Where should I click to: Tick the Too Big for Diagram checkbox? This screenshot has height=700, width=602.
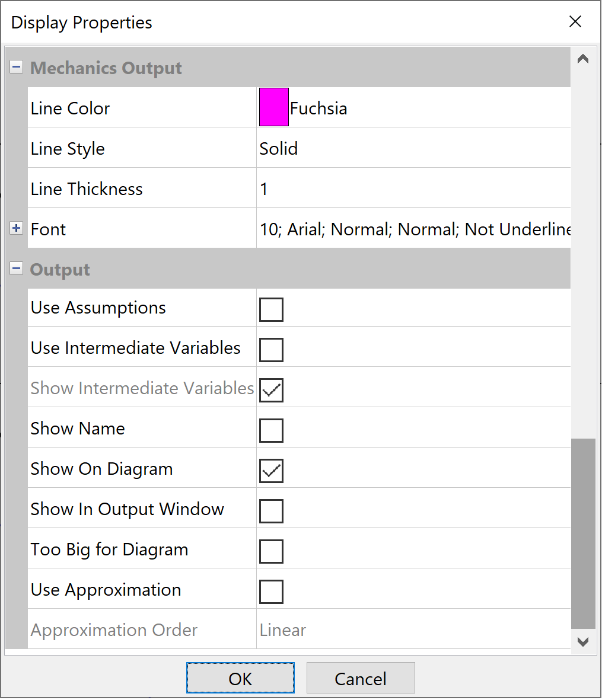(x=271, y=551)
